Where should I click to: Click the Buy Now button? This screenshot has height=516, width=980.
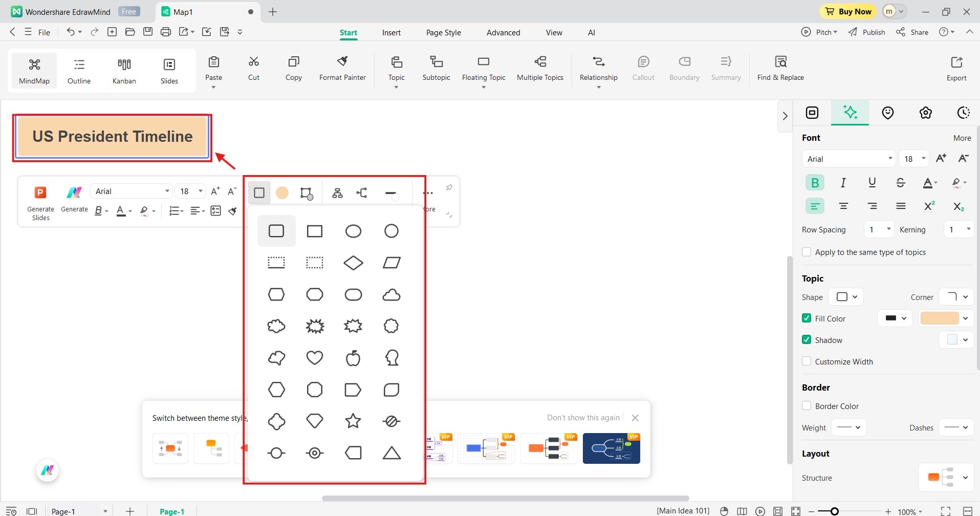pos(847,11)
